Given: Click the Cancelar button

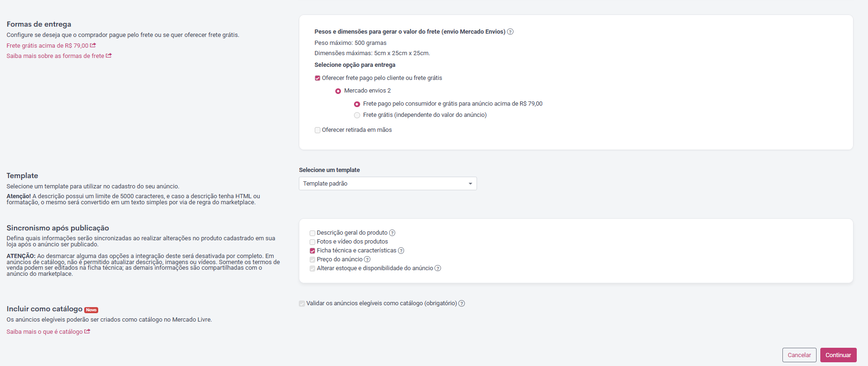Looking at the screenshot, I should click(799, 355).
